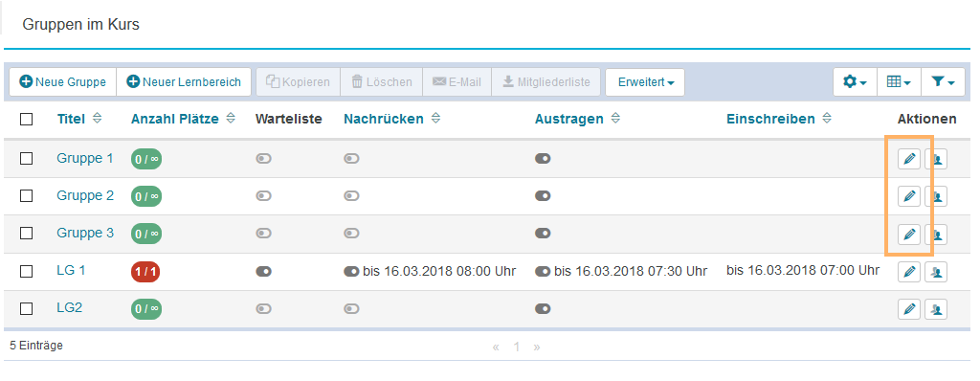
Task: Open member management for LG 1
Action: 936,272
